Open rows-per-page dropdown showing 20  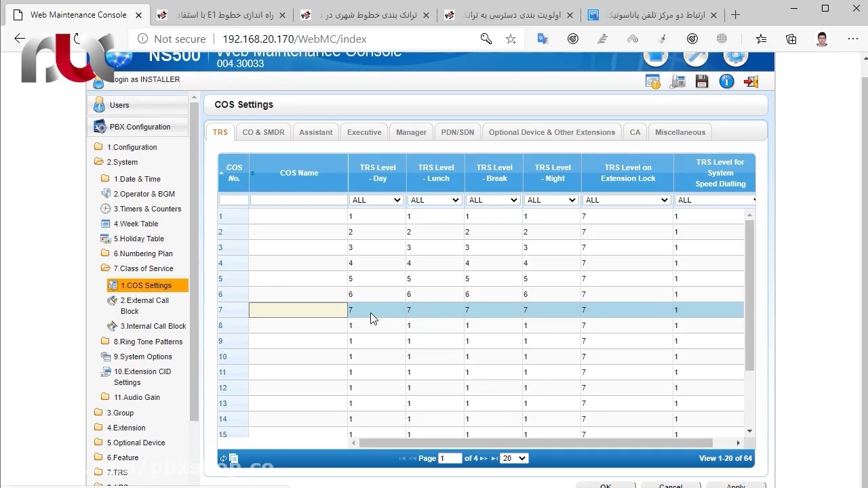[x=513, y=459]
